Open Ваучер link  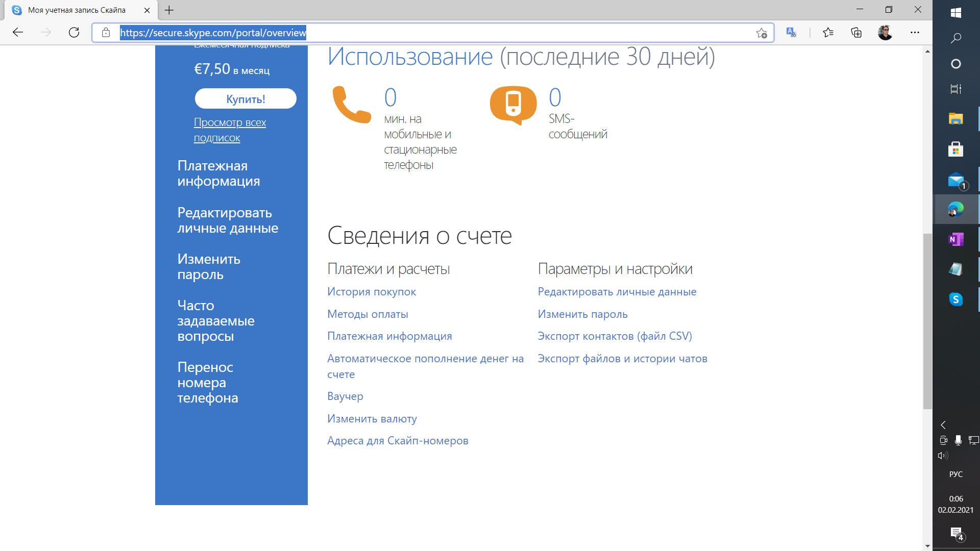pyautogui.click(x=345, y=396)
